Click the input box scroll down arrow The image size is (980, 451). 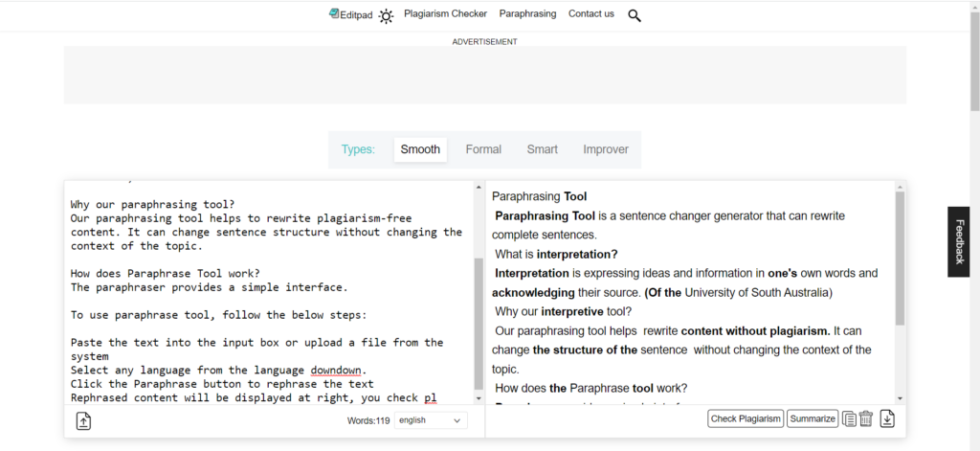click(479, 398)
